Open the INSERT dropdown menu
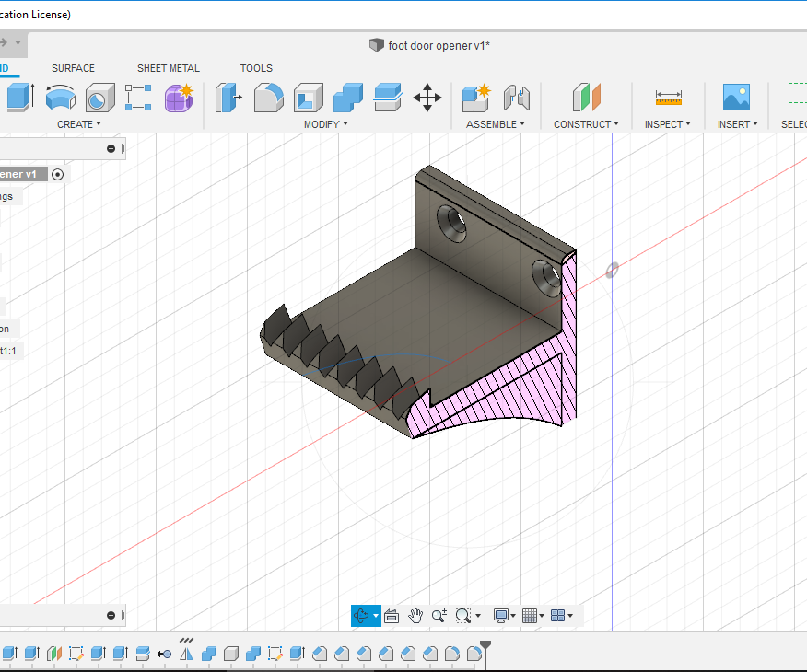Screen dimensions: 807x672 738,124
